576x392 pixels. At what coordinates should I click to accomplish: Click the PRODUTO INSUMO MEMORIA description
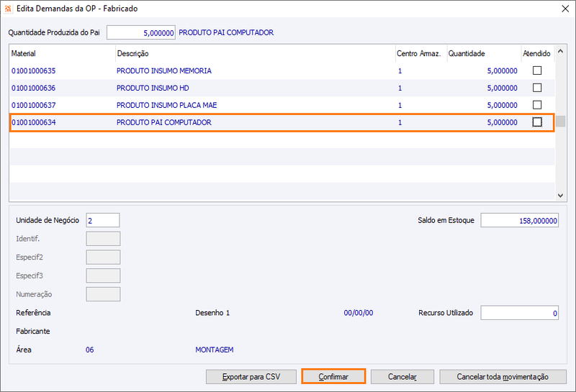164,70
